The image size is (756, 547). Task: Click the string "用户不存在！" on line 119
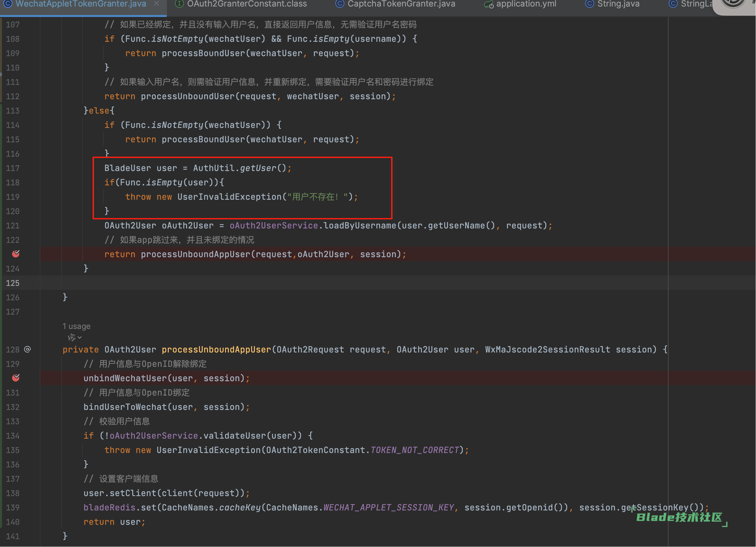pos(318,196)
